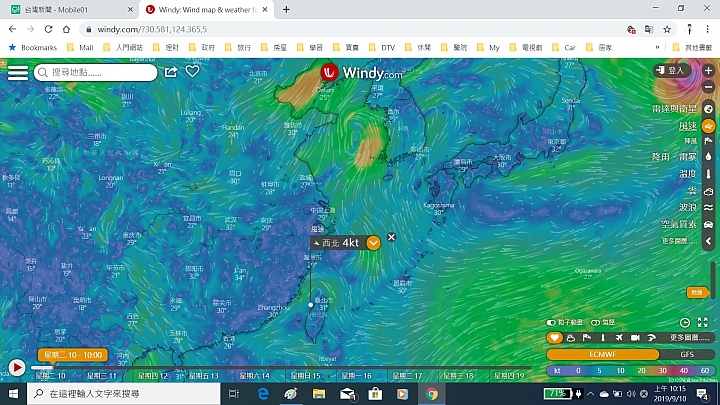Click the orange altitude slider handle

point(697,292)
